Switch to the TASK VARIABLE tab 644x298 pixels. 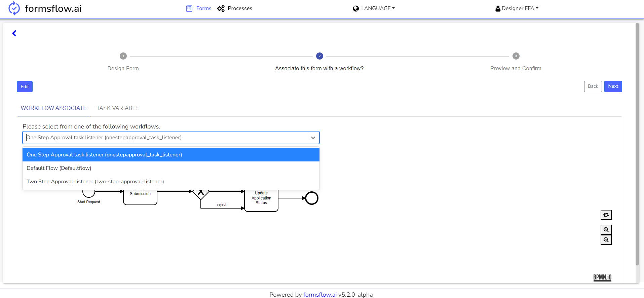[x=118, y=108]
